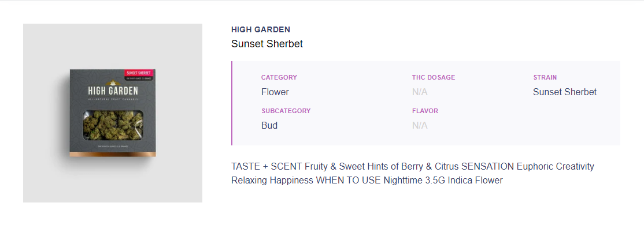
Task: Click the CATEGORY label
Action: pos(279,77)
